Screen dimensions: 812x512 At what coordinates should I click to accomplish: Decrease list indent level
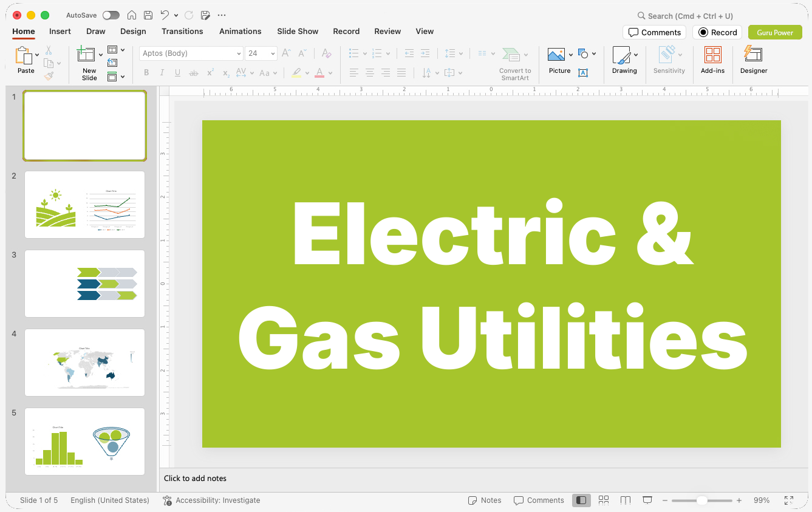tap(409, 53)
